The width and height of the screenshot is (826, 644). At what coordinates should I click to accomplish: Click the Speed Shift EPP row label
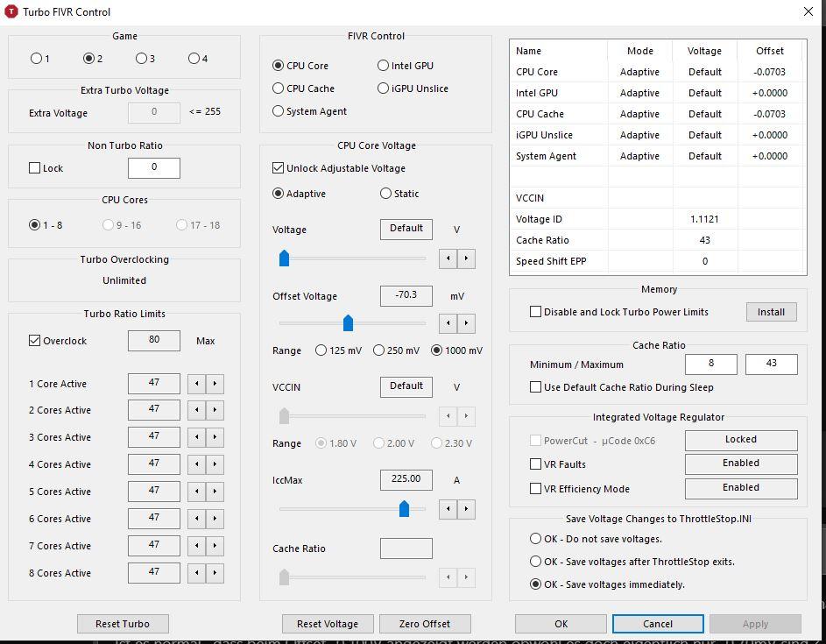pos(551,261)
